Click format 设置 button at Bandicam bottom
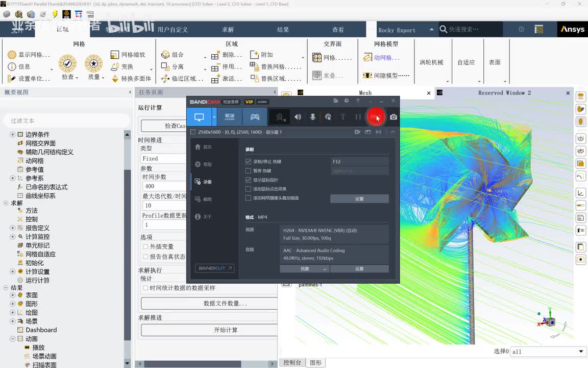The width and height of the screenshot is (588, 368). click(x=359, y=269)
